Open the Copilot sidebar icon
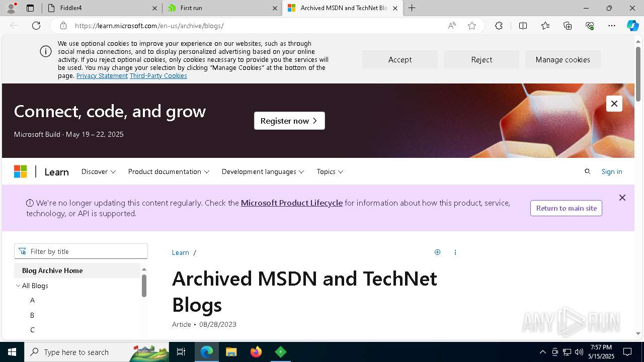The width and height of the screenshot is (644, 362). pyautogui.click(x=632, y=26)
